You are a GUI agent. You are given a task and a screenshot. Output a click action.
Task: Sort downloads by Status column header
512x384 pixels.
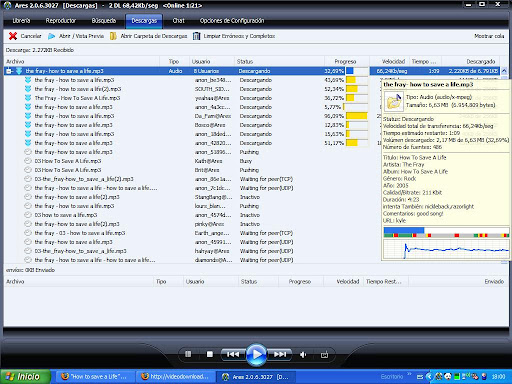click(279, 61)
